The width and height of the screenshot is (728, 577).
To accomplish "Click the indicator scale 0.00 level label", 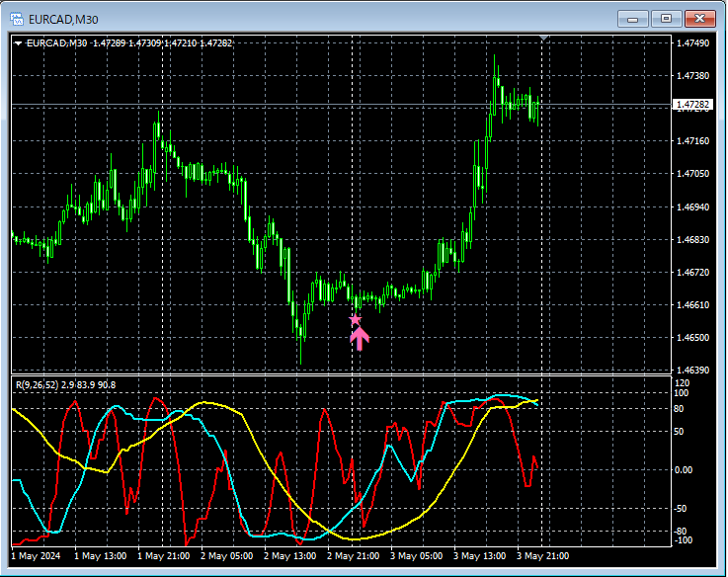I will coord(684,469).
